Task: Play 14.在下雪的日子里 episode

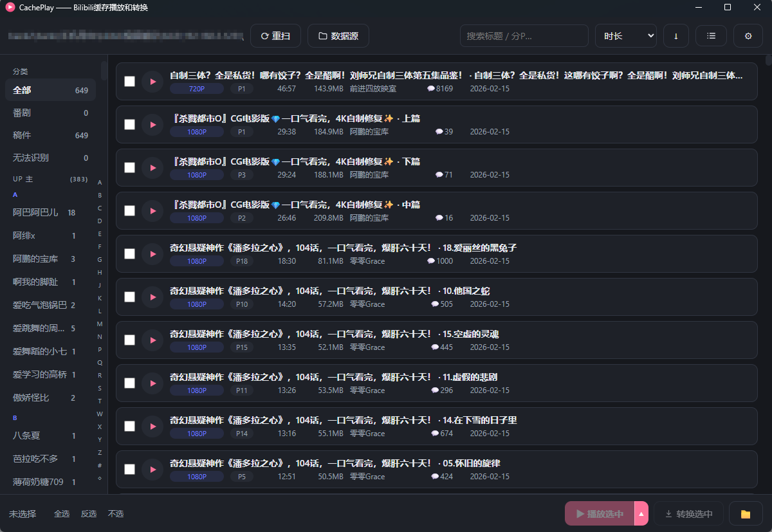Action: pos(152,427)
